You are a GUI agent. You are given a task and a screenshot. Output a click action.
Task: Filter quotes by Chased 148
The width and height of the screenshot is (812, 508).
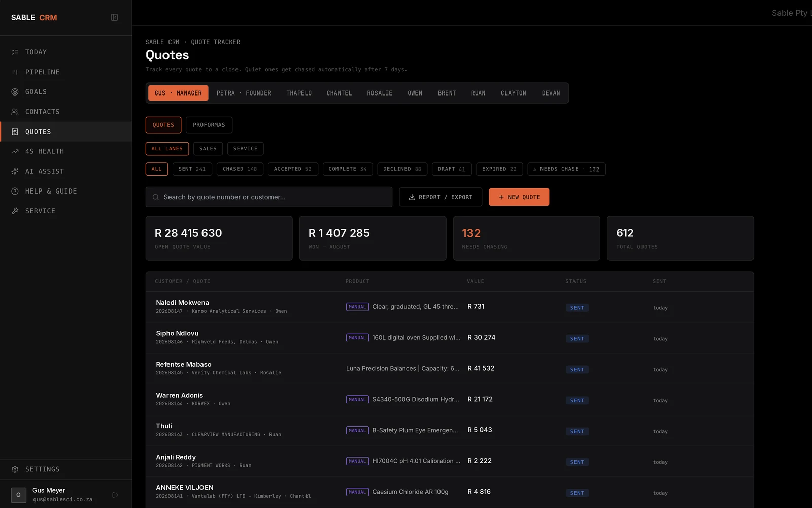pos(240,169)
